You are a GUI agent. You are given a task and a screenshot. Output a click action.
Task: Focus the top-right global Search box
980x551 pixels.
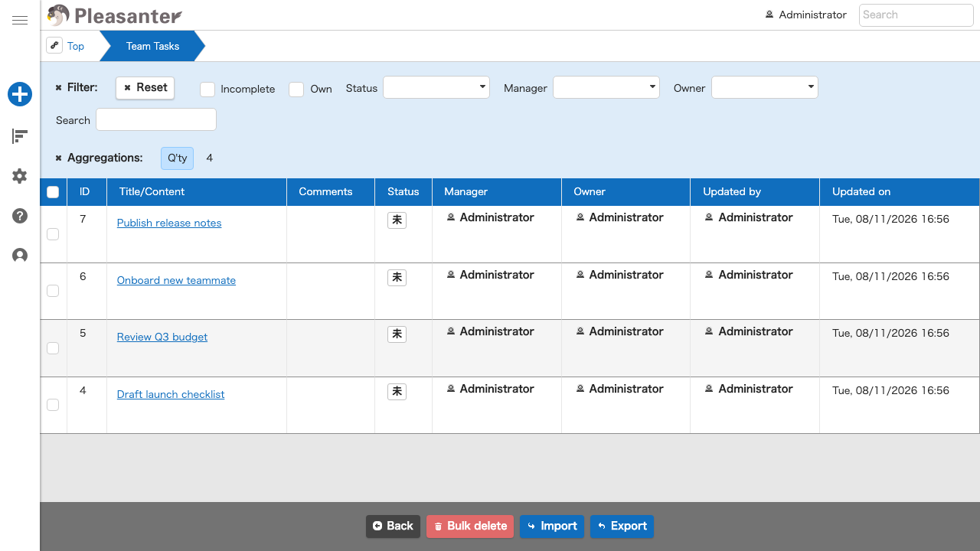tap(916, 15)
